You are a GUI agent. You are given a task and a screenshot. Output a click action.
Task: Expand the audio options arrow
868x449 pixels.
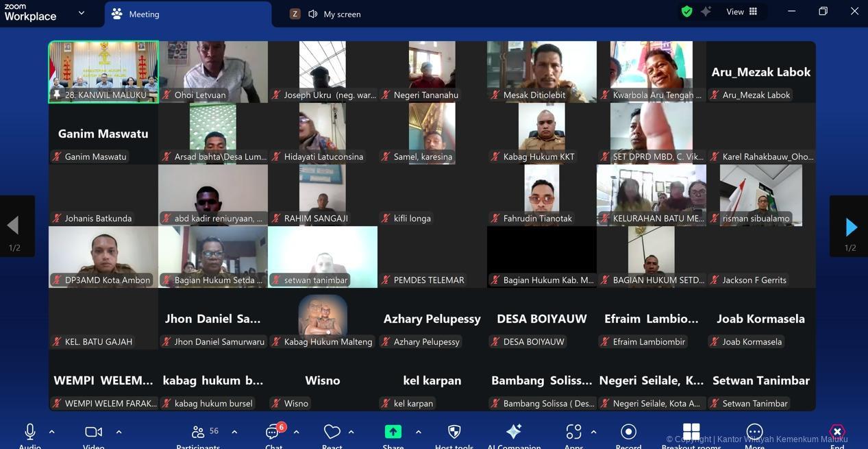click(51, 432)
